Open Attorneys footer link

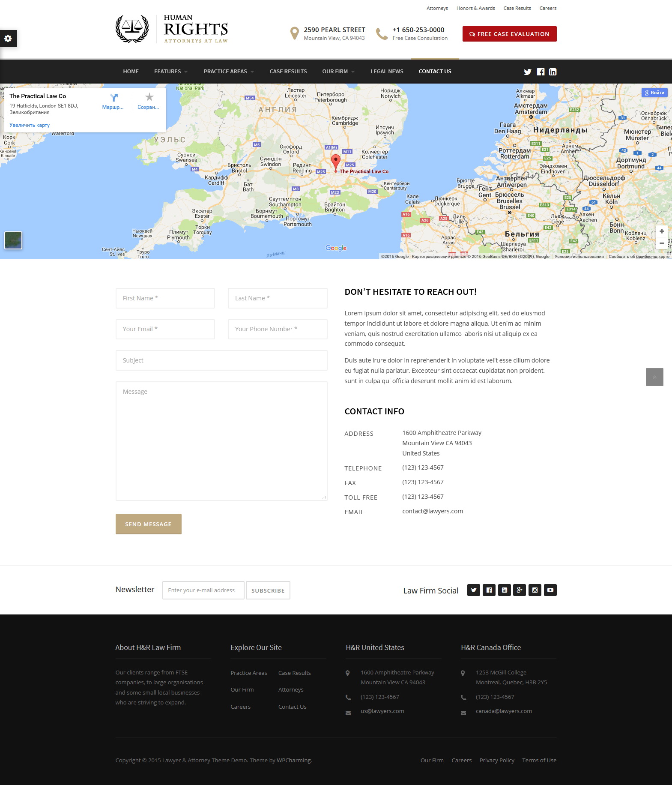click(291, 689)
